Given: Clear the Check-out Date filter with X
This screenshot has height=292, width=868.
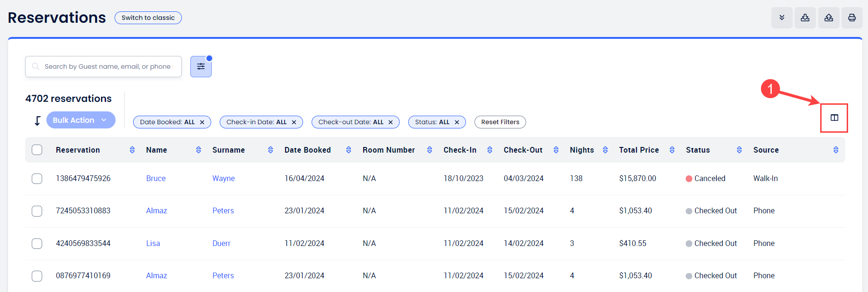Looking at the screenshot, I should pos(391,122).
